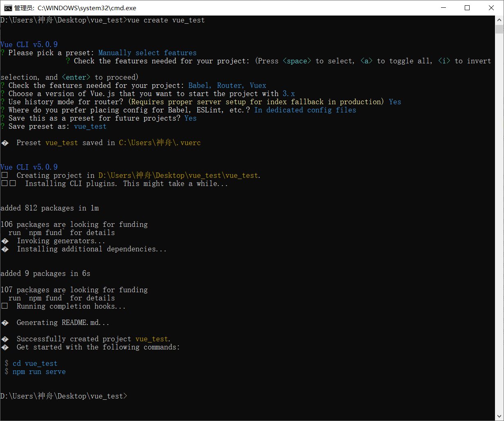Close the cmd.exe window

pos(491,8)
